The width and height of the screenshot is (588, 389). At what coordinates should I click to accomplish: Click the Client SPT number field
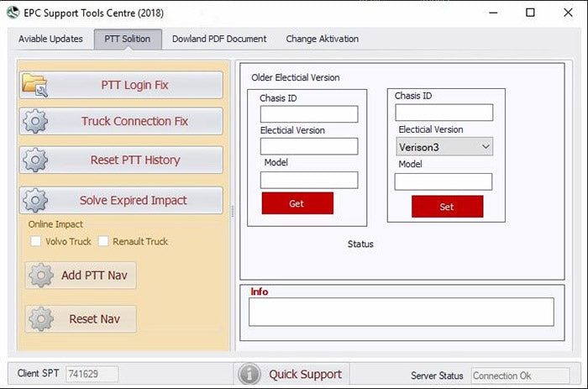[x=92, y=374]
